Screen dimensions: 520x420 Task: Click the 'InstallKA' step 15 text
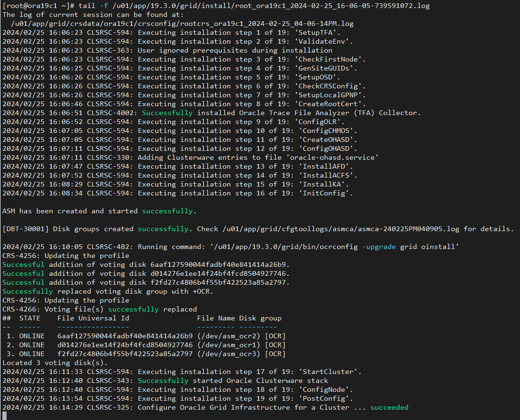pyautogui.click(x=322, y=185)
